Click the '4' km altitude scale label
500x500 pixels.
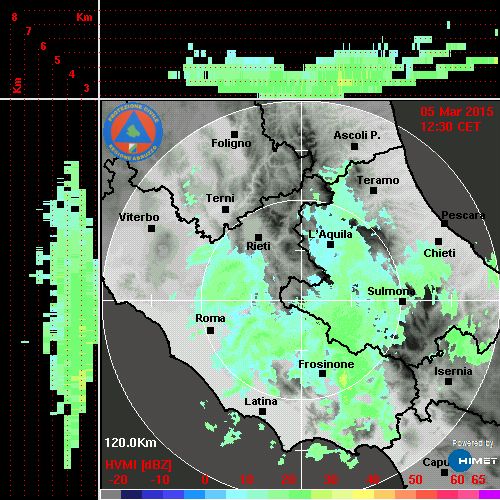coord(72,74)
